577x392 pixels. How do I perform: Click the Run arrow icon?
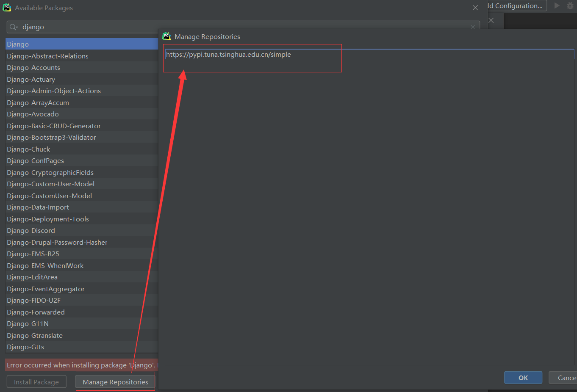(557, 6)
